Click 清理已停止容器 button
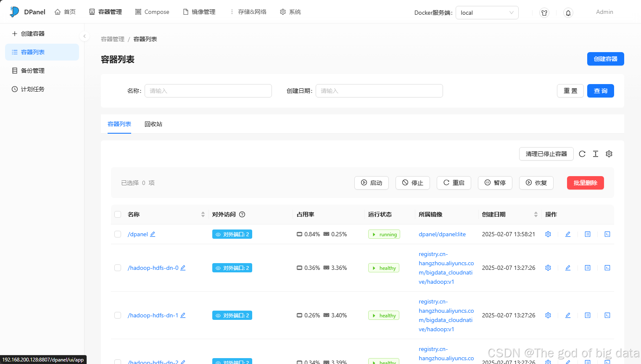Viewport: 641px width, 364px height. click(x=546, y=154)
